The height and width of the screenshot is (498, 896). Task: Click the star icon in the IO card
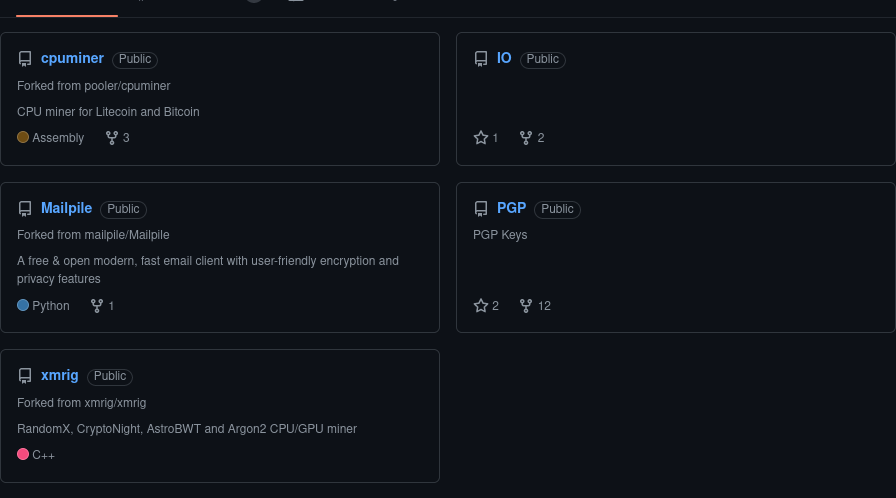(481, 137)
